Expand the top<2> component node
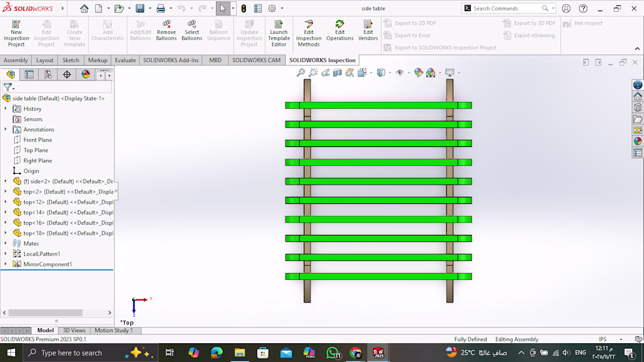Image resolution: width=644 pixels, height=362 pixels. (x=5, y=192)
